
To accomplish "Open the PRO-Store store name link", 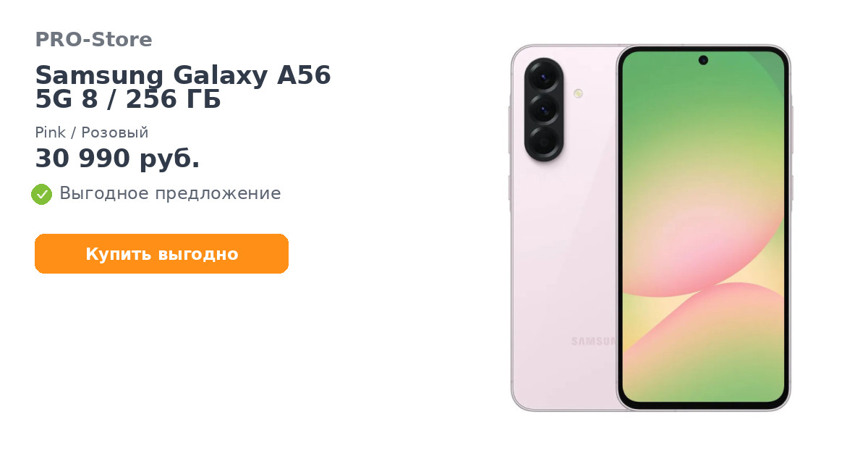I will (93, 40).
